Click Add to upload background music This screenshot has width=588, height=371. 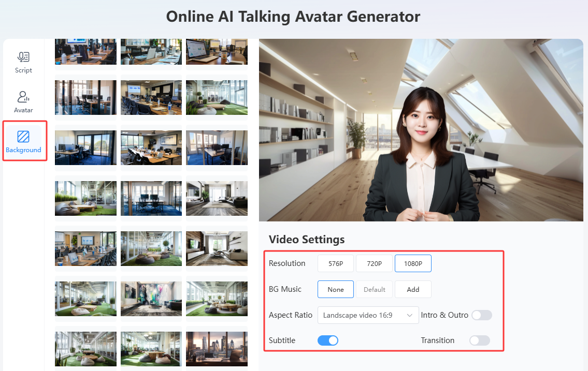pyautogui.click(x=413, y=289)
